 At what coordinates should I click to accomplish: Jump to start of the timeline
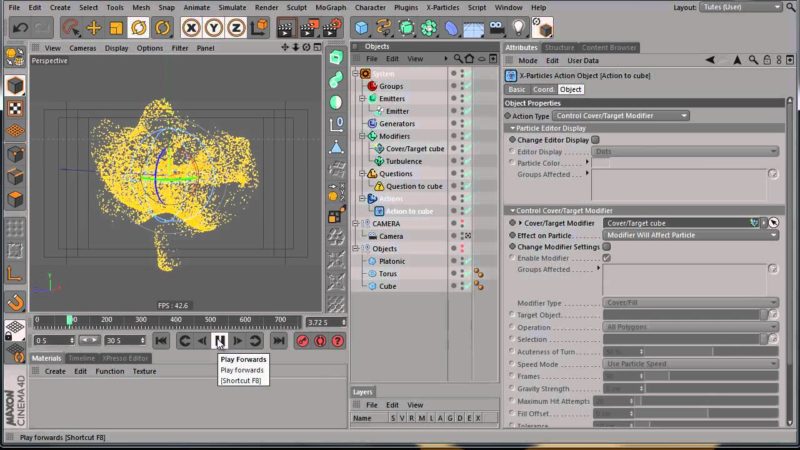(163, 341)
